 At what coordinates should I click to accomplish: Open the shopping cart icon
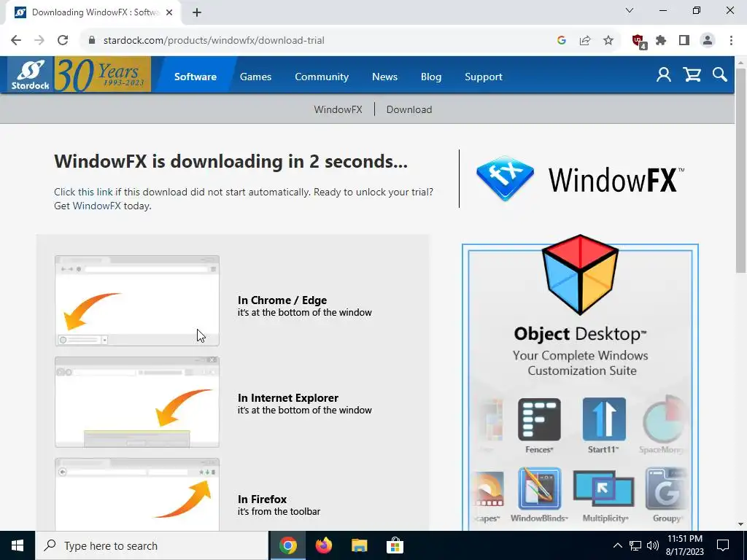692,75
